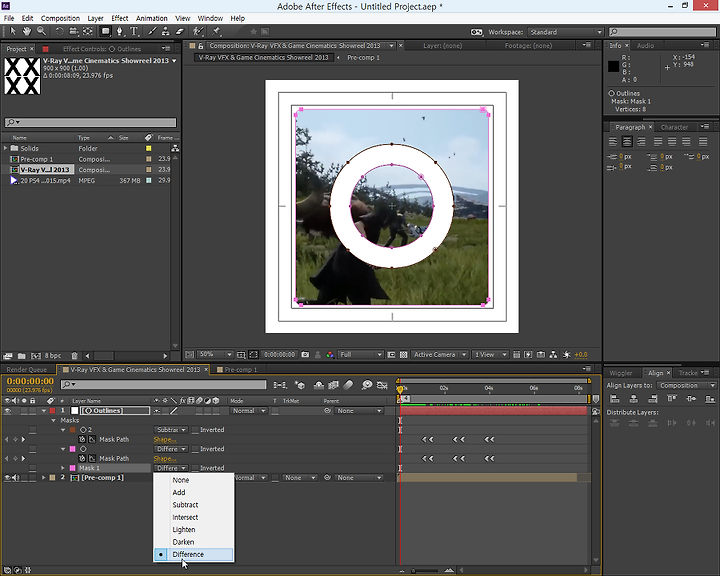Select the Clone Stamp tool
This screenshot has height=576, width=720.
click(x=166, y=31)
